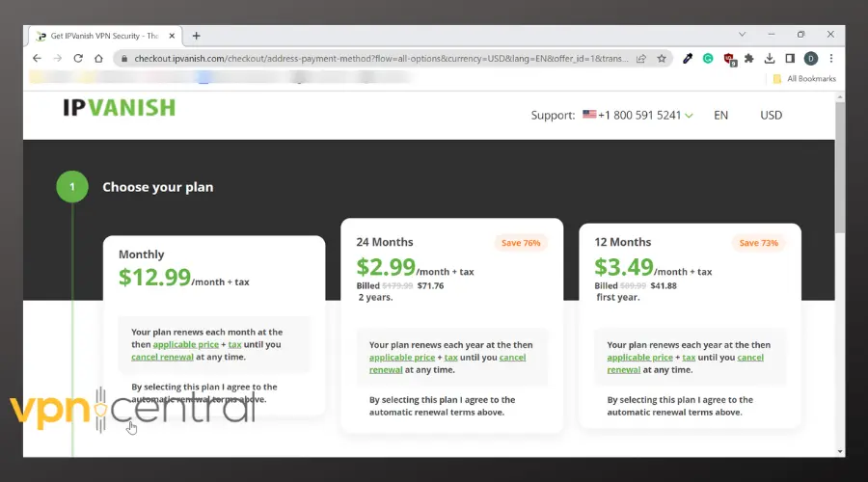Open cancel renewal link in 12 Months plan
This screenshot has width=868, height=482.
pos(750,358)
